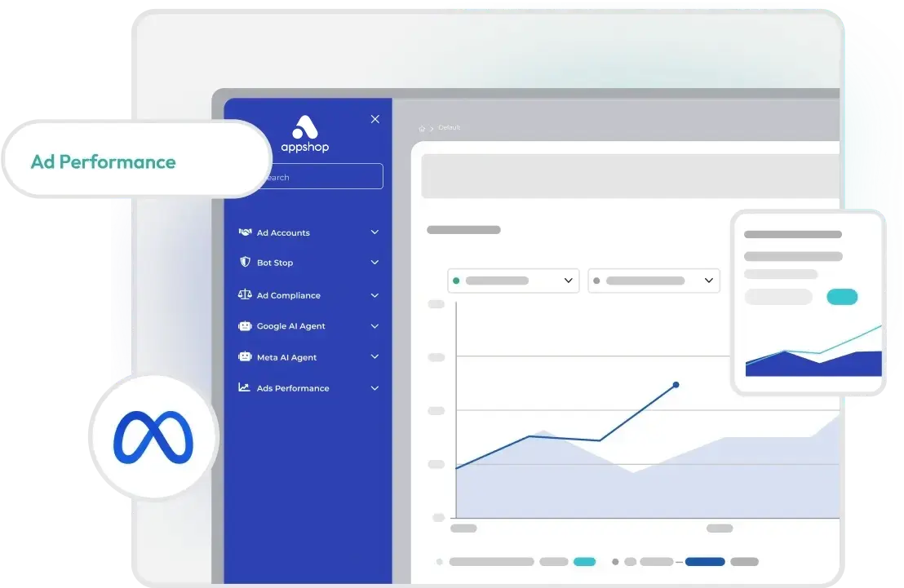This screenshot has width=904, height=588.
Task: Expand the Bot Stop section
Action: pos(374,263)
